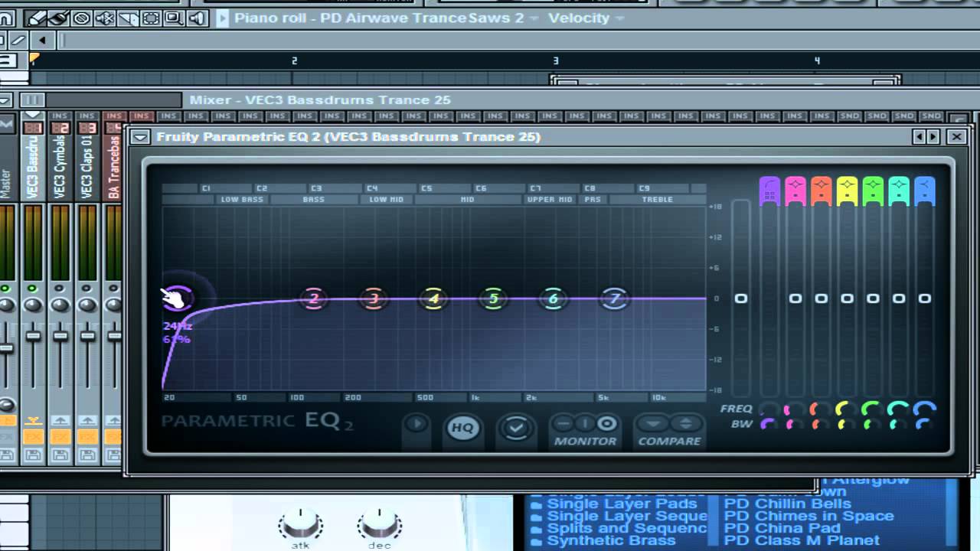Click the play triangle left of Piano roll title
The width and height of the screenshot is (980, 551).
click(x=223, y=18)
